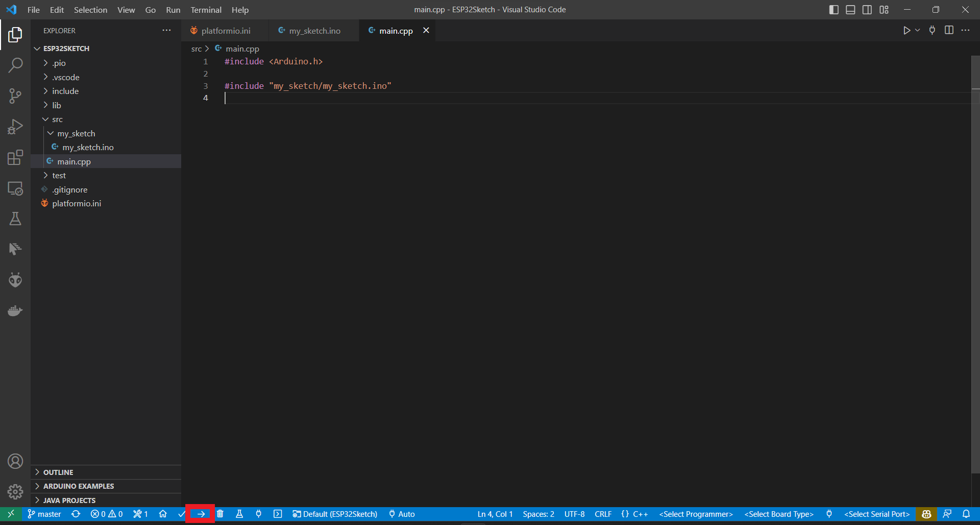Toggle the primary side bar visibility
The width and height of the screenshot is (980, 525).
click(x=833, y=10)
